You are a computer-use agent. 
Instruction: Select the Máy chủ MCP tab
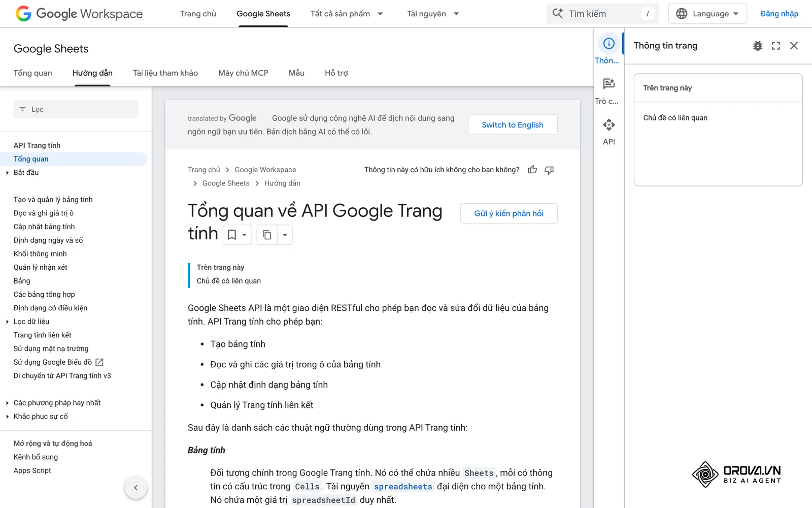(x=243, y=73)
